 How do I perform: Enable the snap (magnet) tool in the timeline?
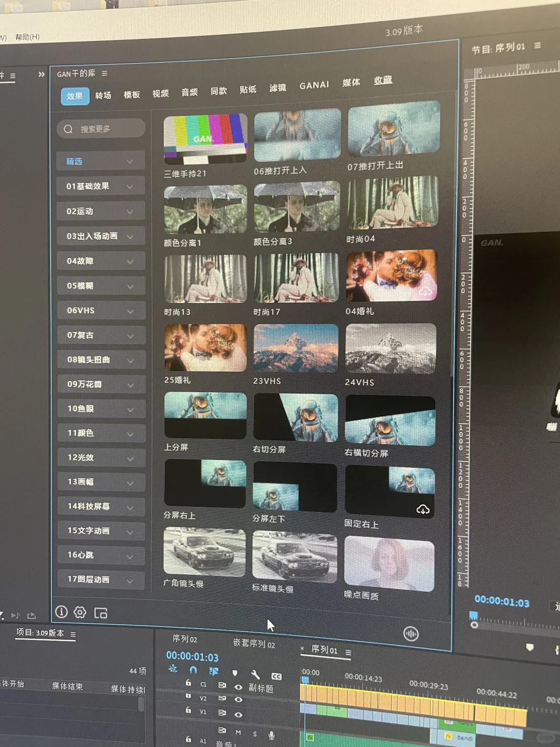[x=193, y=671]
